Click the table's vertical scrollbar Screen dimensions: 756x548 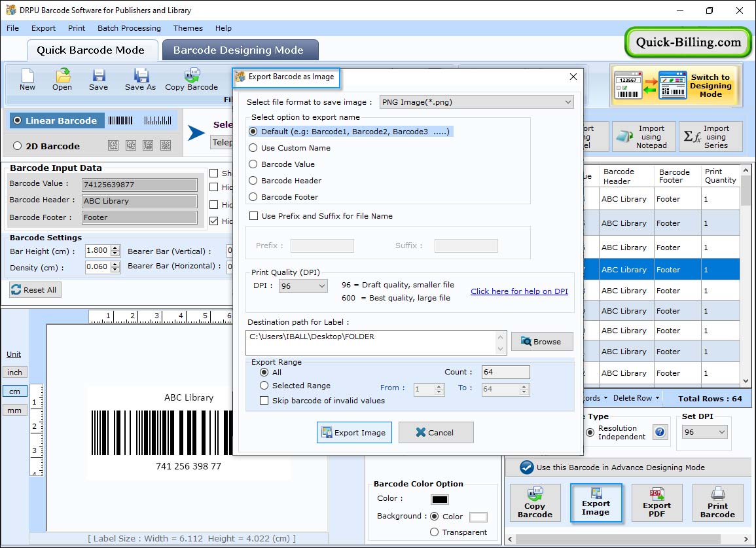[x=746, y=275]
